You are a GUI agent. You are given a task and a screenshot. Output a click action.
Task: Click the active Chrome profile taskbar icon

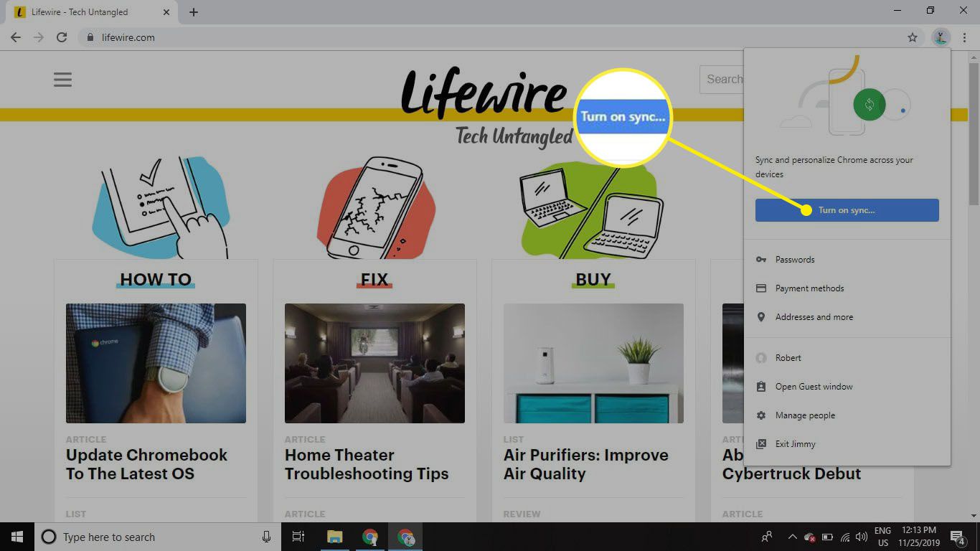click(405, 537)
